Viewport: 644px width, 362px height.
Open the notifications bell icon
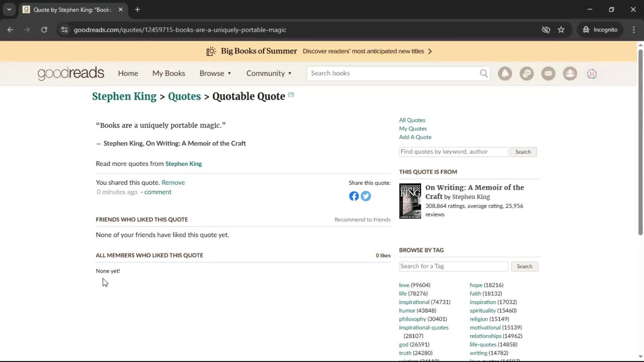pyautogui.click(x=505, y=73)
